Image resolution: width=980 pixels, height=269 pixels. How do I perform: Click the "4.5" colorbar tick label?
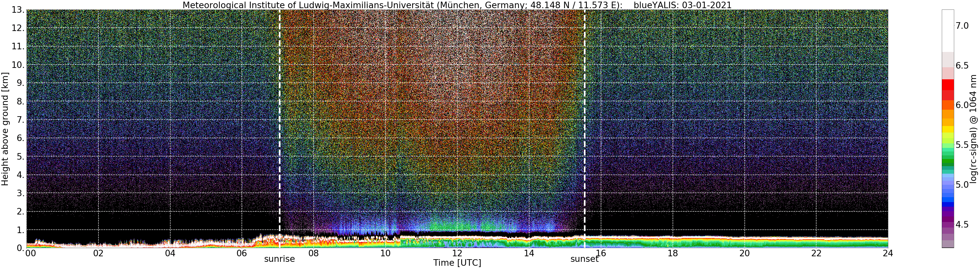click(962, 225)
